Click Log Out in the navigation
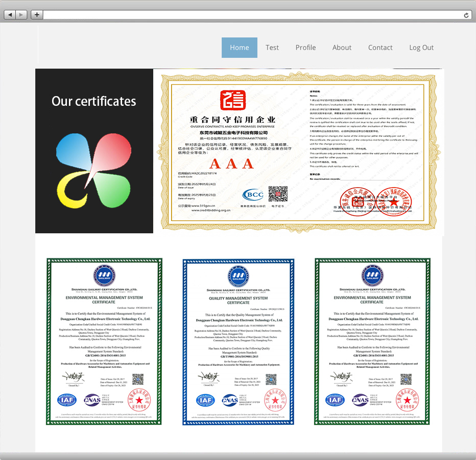Image resolution: width=476 pixels, height=460 pixels. 421,48
